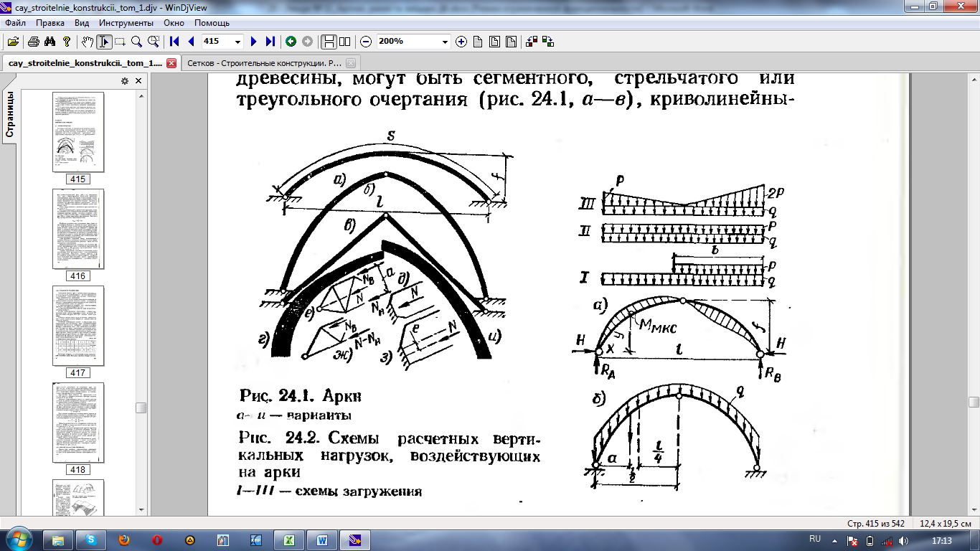Open the Инструменты menu

click(126, 23)
